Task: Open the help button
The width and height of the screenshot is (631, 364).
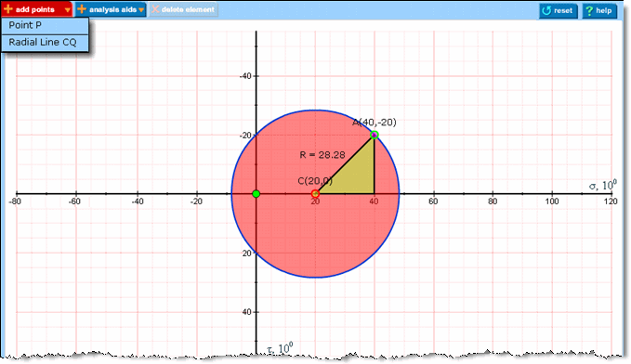Action: pyautogui.click(x=599, y=11)
